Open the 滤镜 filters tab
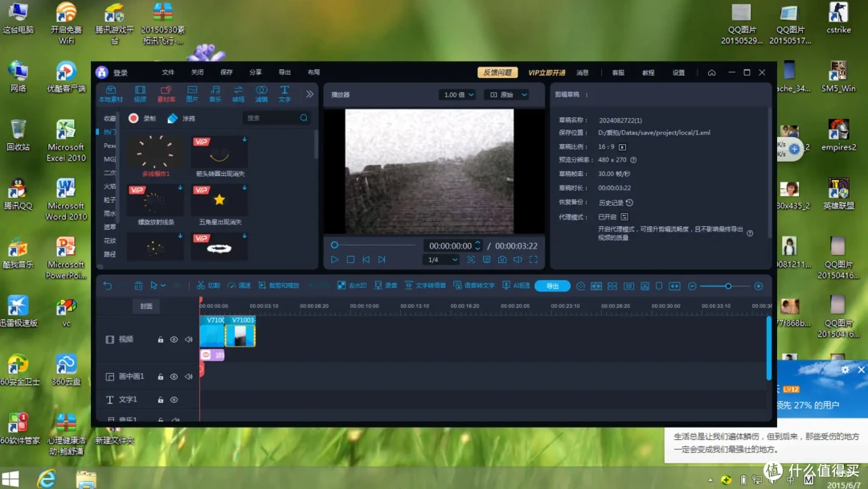 (x=261, y=94)
